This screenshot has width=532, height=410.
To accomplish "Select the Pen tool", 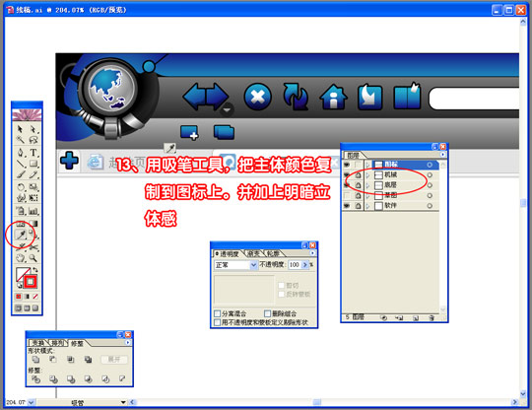I will pyautogui.click(x=21, y=153).
